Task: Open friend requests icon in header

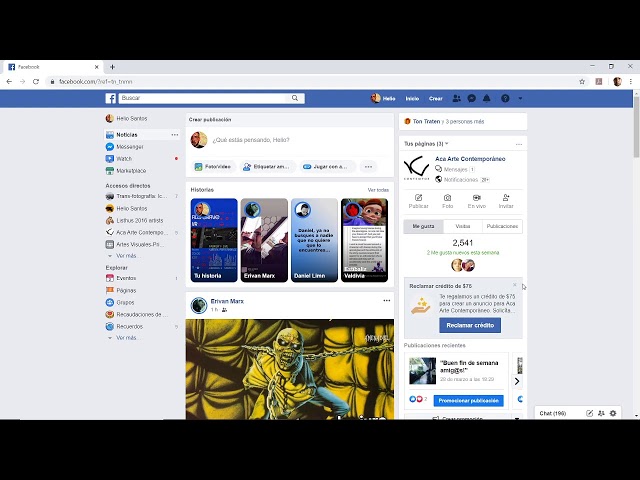Action: click(456, 98)
